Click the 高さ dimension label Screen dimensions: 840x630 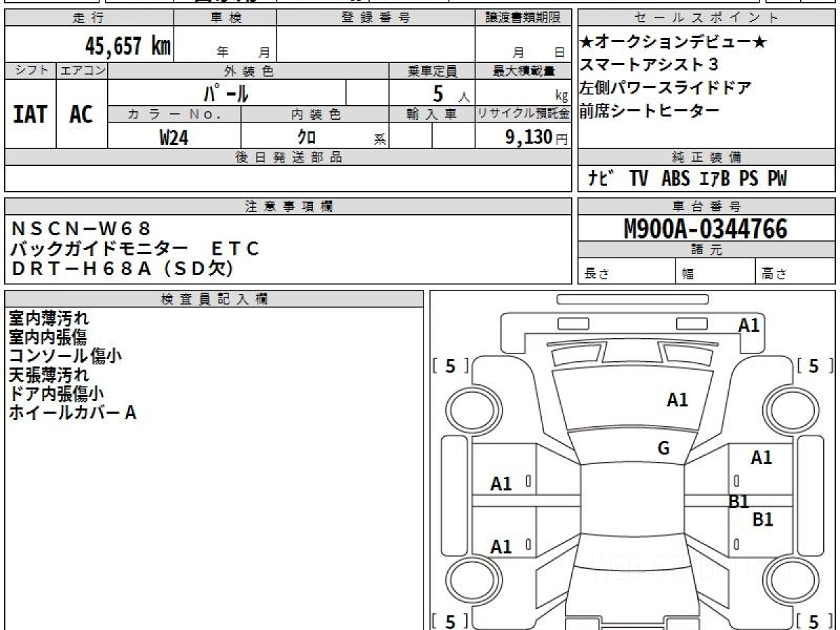775,274
